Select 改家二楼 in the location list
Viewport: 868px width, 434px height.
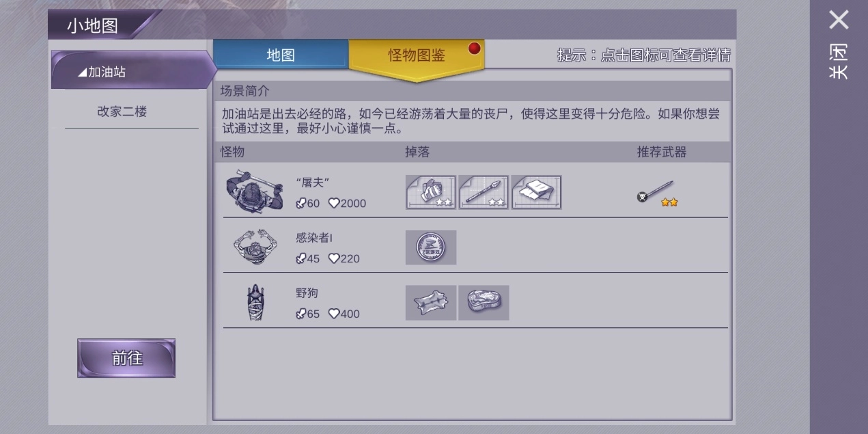(x=122, y=111)
